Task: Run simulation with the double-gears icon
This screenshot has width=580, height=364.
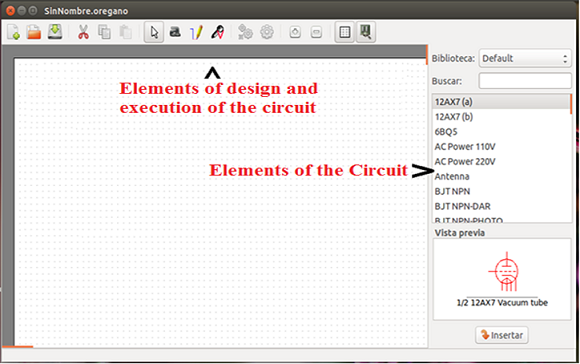Action: (245, 32)
